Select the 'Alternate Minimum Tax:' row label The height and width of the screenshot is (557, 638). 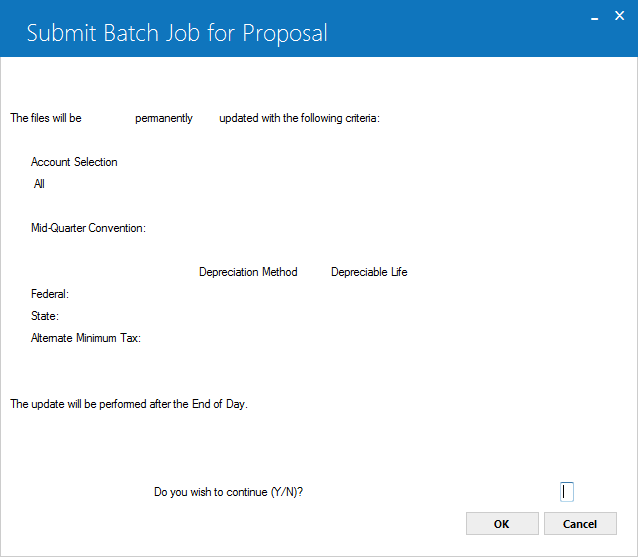86,338
